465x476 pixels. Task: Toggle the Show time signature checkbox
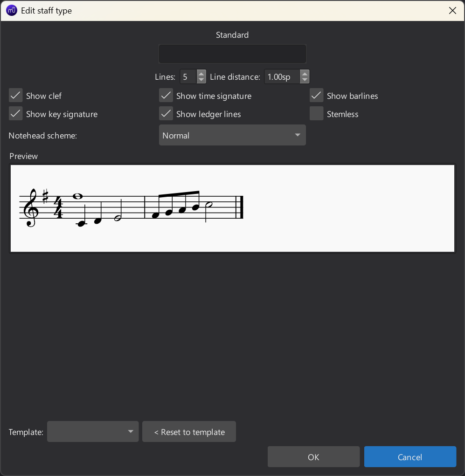click(166, 96)
